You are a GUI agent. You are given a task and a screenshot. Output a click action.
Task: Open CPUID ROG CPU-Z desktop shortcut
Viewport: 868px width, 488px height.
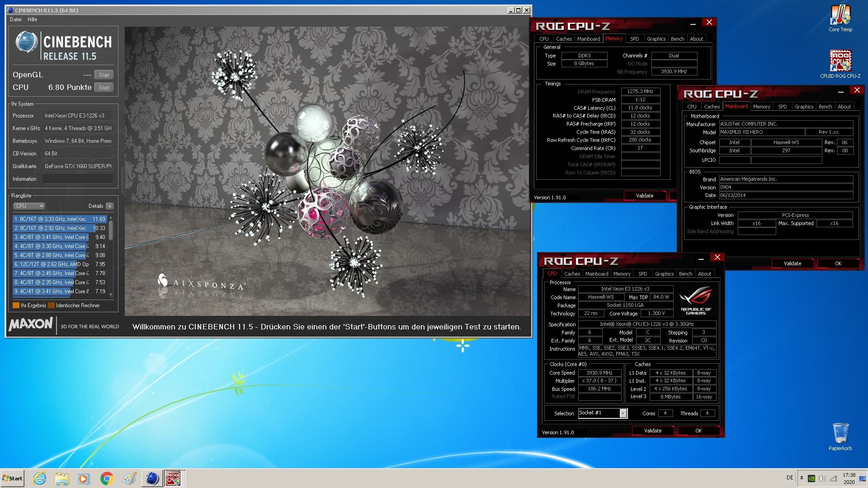(840, 64)
